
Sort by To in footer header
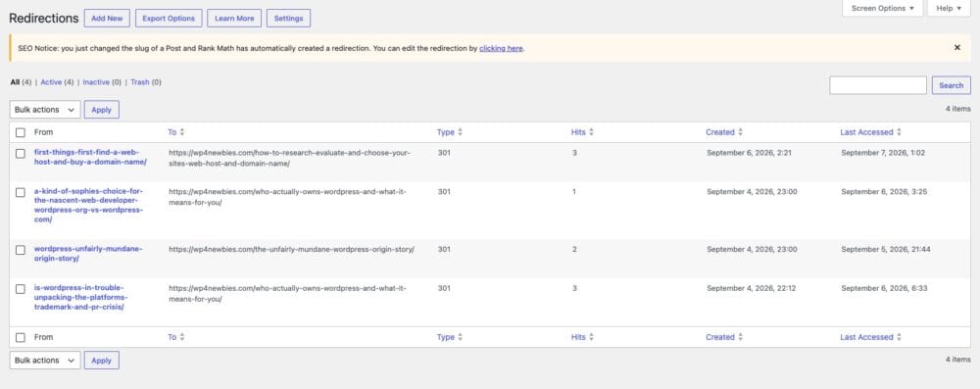pyautogui.click(x=176, y=337)
